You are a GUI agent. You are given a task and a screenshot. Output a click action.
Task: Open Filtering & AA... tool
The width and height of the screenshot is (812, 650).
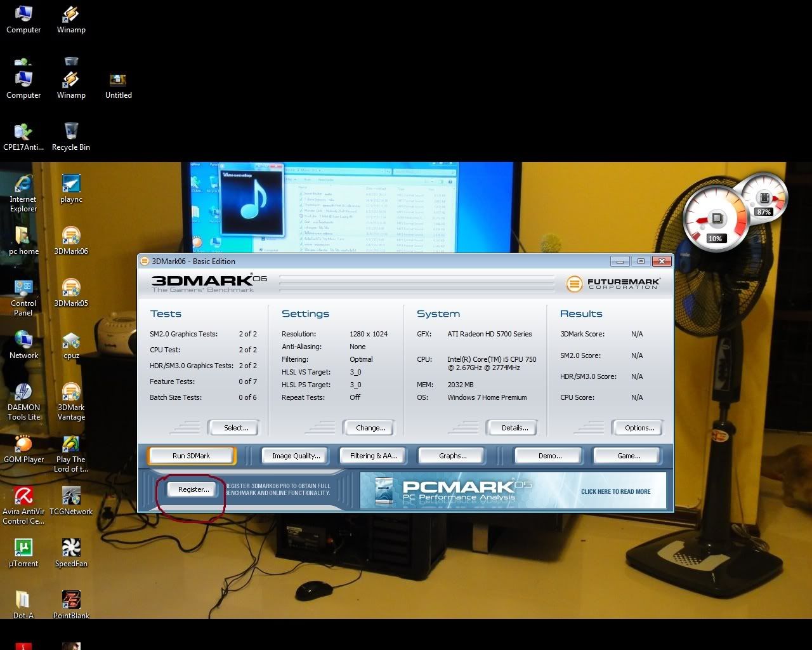pyautogui.click(x=374, y=456)
